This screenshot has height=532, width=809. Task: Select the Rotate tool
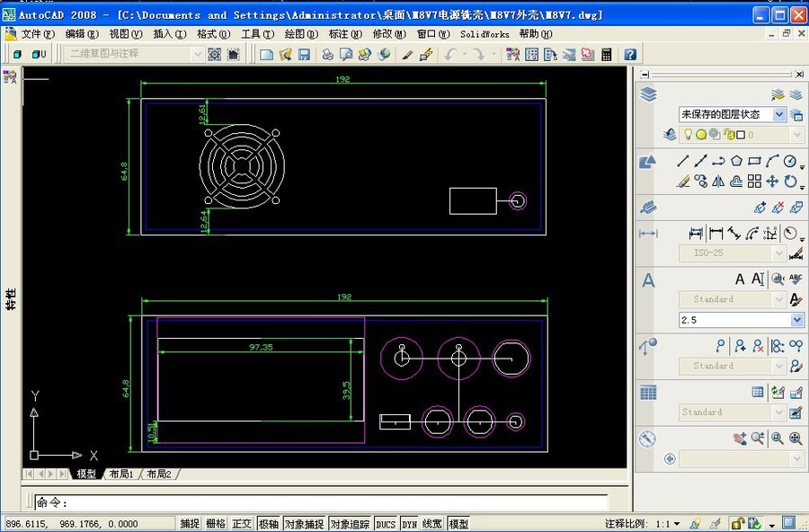point(790,182)
